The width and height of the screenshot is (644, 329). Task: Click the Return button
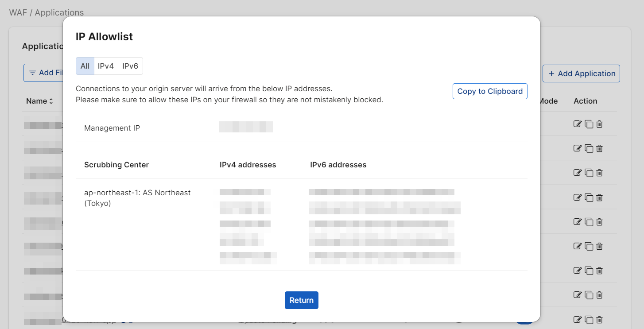point(301,300)
